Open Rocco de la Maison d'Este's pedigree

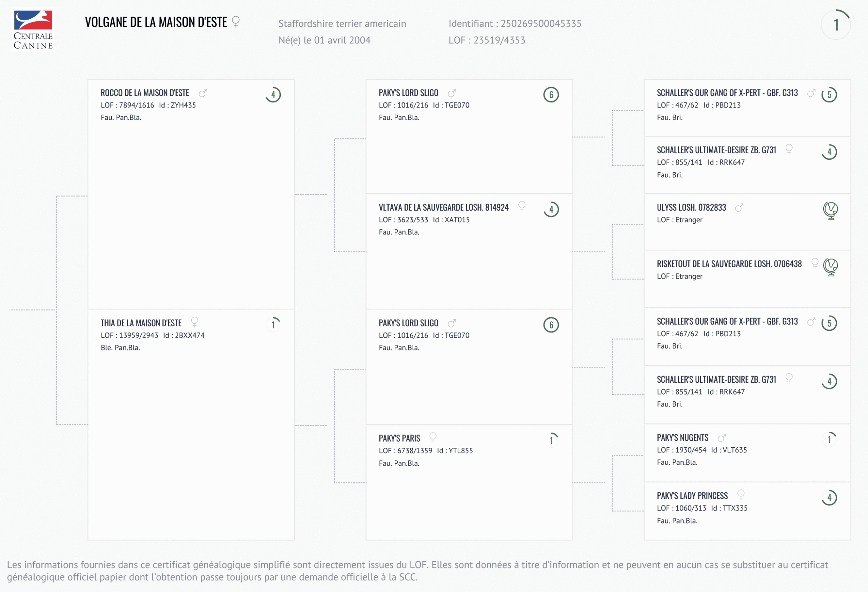pyautogui.click(x=145, y=93)
